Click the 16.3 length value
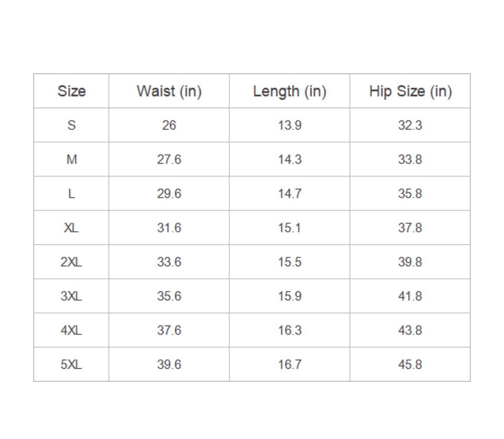 tap(289, 330)
